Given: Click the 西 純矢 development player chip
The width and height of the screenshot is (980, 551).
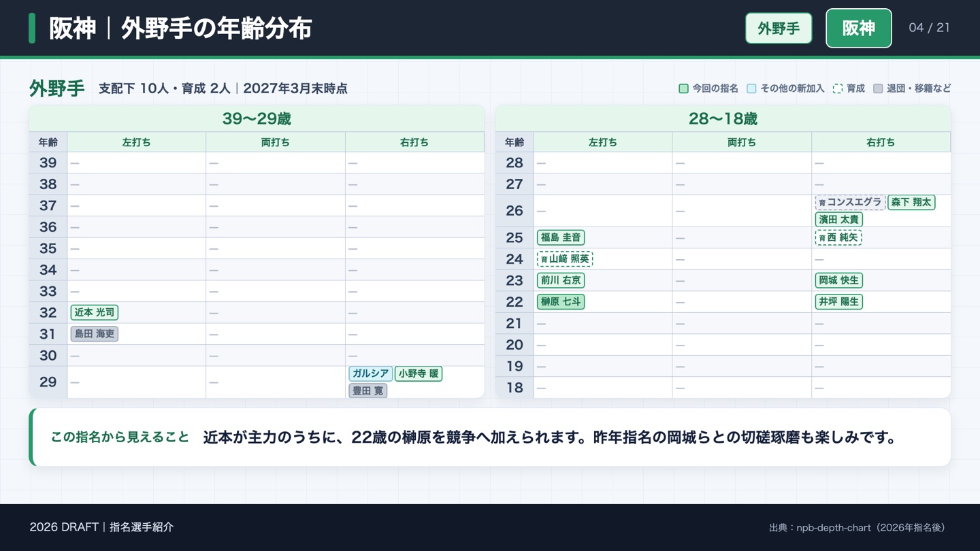Looking at the screenshot, I should tap(838, 237).
